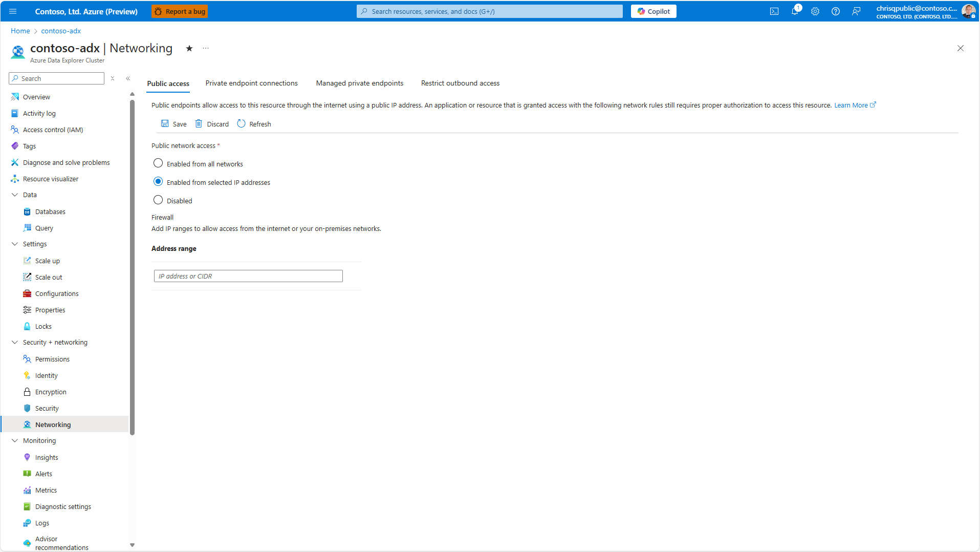Open the portal hamburger menu

click(13, 11)
